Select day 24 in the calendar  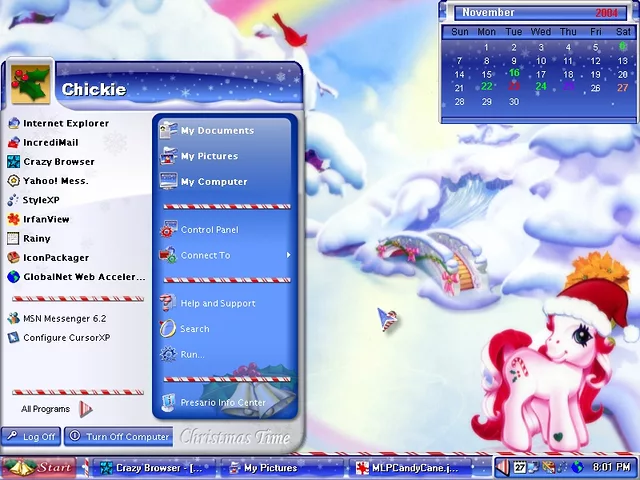[x=541, y=87]
